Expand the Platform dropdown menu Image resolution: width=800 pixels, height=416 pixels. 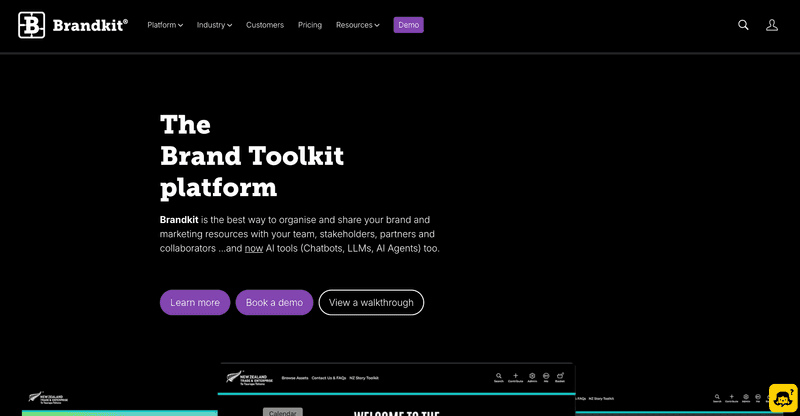click(165, 25)
